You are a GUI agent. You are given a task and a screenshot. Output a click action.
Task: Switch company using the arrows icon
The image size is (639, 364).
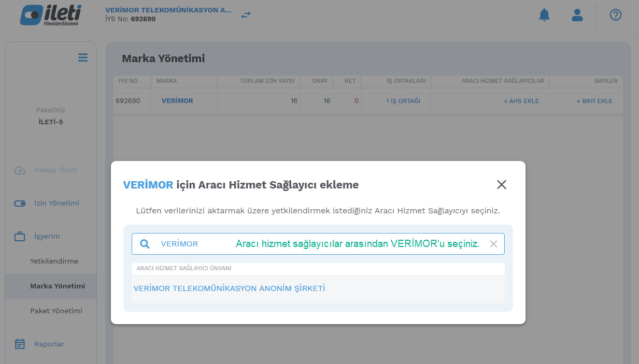[x=246, y=15]
